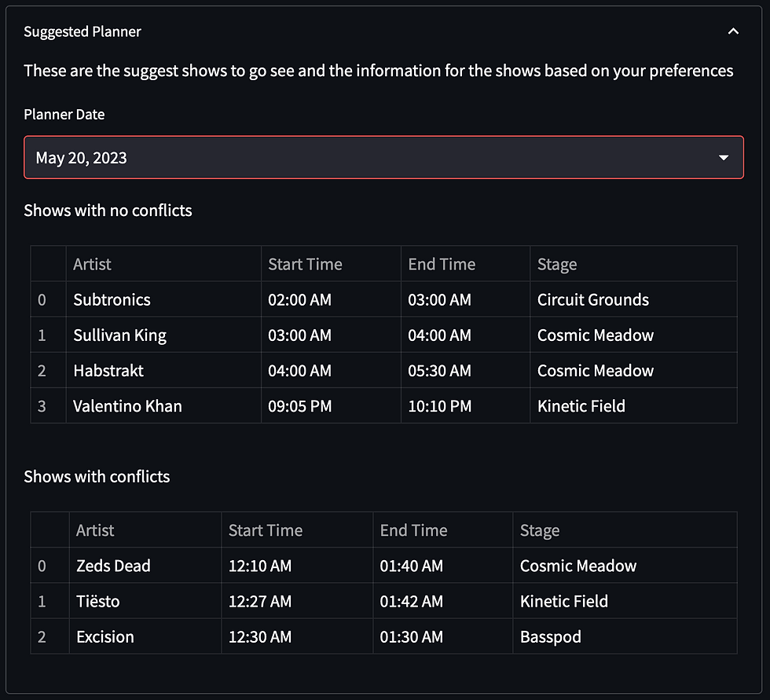The width and height of the screenshot is (770, 700).
Task: Select the 09:05 PM start time cell
Action: [331, 406]
